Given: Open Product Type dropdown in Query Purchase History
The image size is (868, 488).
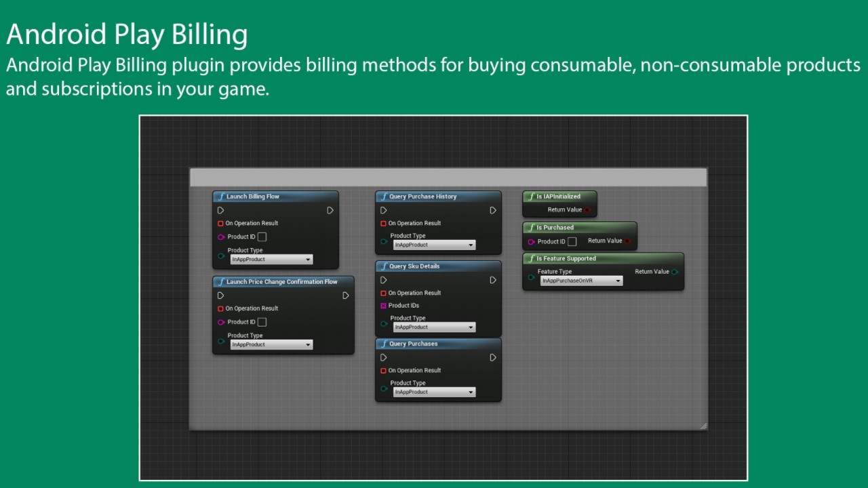Looking at the screenshot, I should 434,245.
